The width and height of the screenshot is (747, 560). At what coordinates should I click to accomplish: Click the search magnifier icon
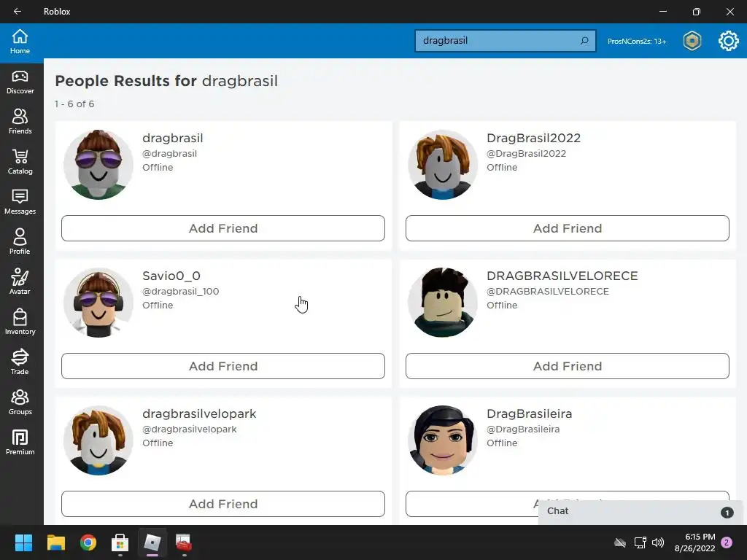584,41
